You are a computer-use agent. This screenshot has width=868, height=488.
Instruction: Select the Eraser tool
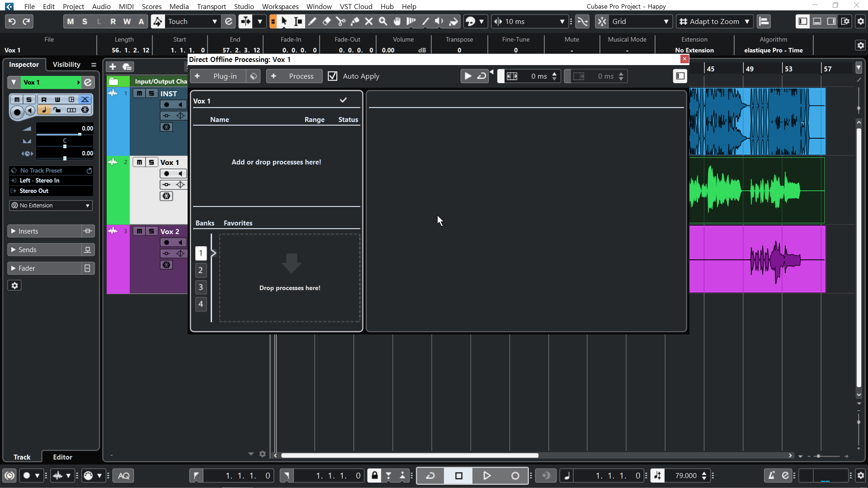(326, 21)
